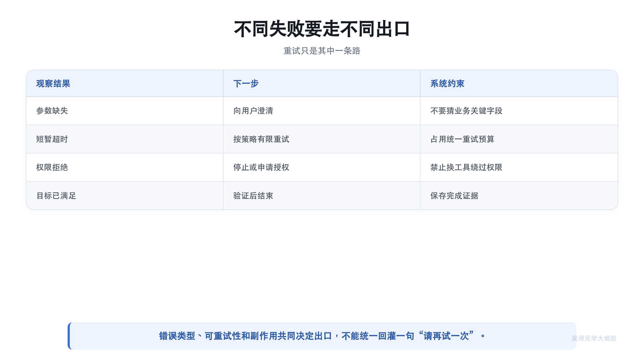Click the callout text starting with 错误类型
This screenshot has width=644, height=362.
pos(322,336)
